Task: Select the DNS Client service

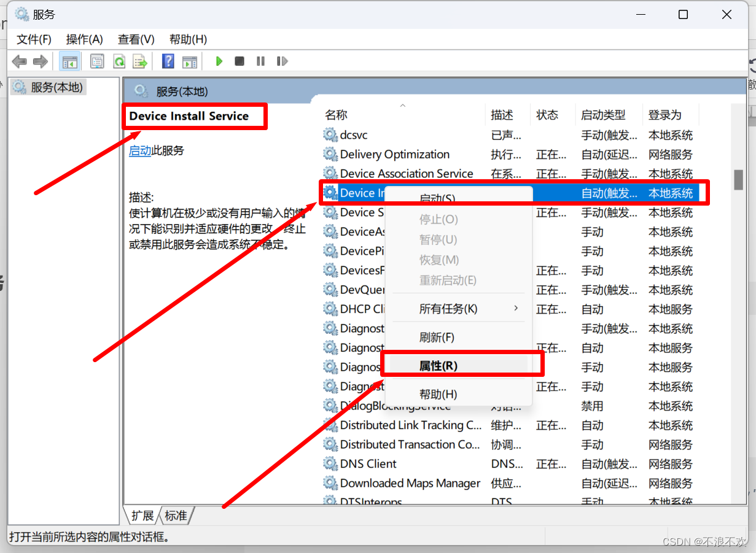Action: click(x=510, y=463)
